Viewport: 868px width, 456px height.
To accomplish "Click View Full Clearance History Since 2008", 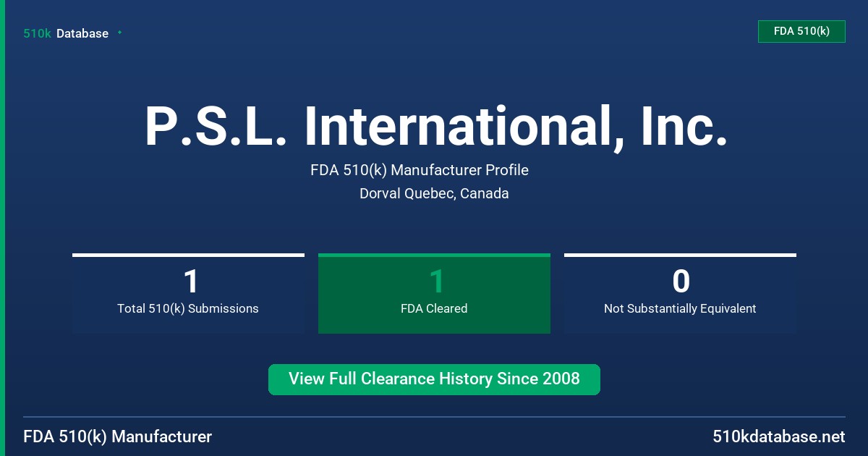I will 434,379.
